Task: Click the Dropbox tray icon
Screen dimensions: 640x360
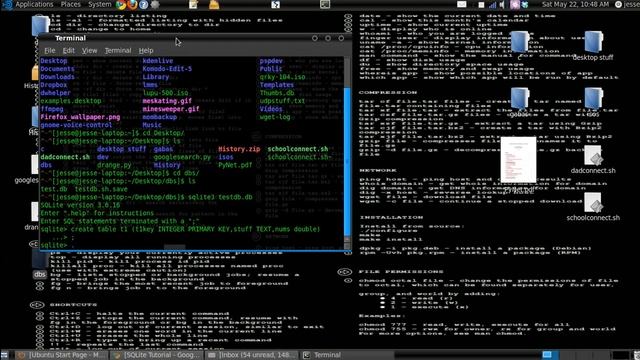Action: coord(525,4)
